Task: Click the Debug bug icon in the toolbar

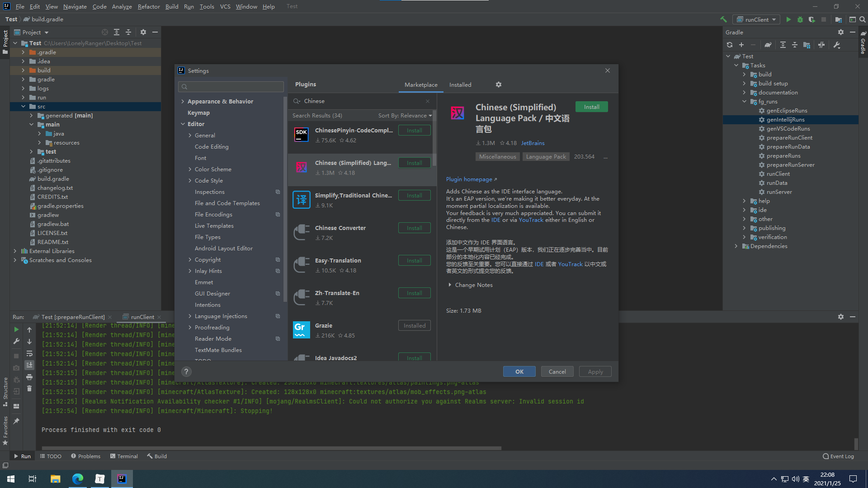Action: [800, 19]
